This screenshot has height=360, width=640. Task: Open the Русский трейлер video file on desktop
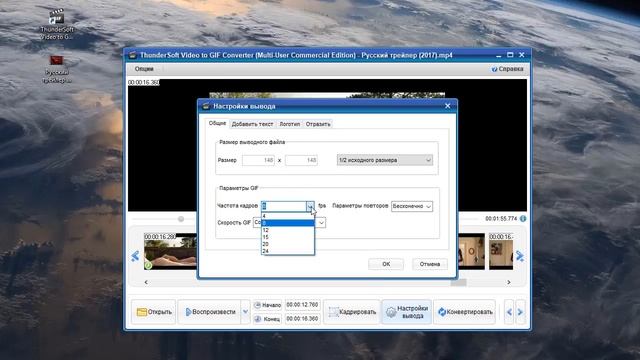pos(57,69)
